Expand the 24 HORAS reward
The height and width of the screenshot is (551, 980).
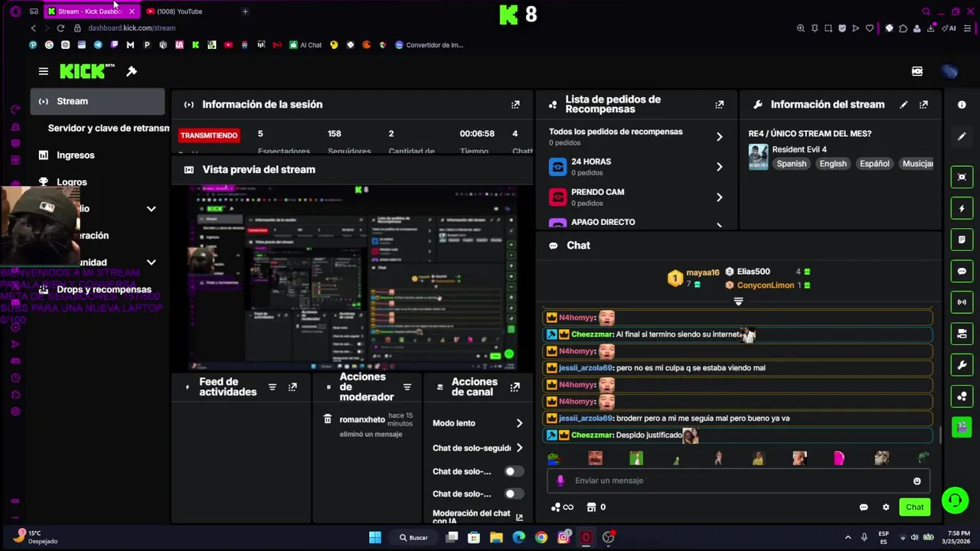pyautogui.click(x=719, y=167)
